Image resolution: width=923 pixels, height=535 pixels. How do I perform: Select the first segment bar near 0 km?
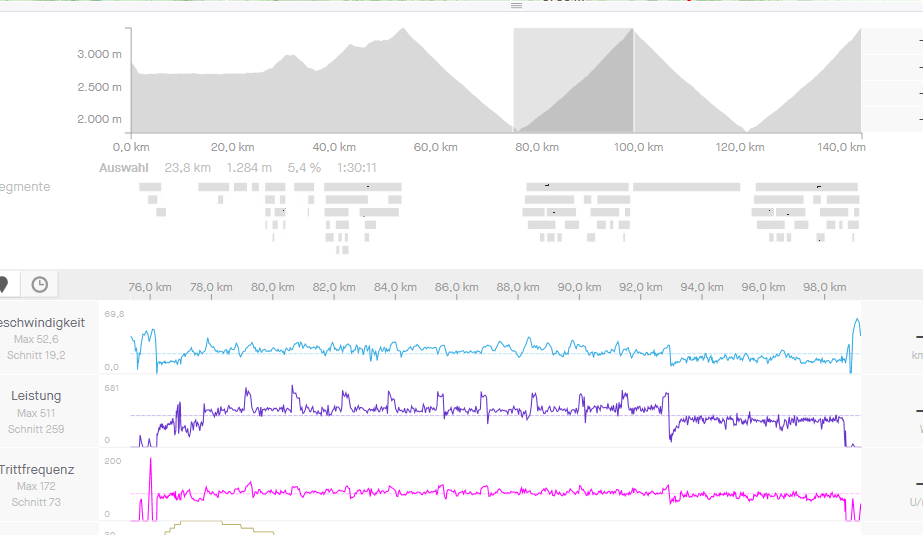click(x=149, y=187)
